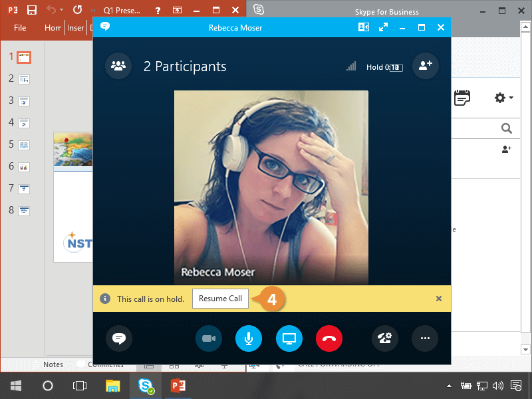The height and width of the screenshot is (399, 532).
Task: Open the Home ribbon tab
Action: (53, 28)
